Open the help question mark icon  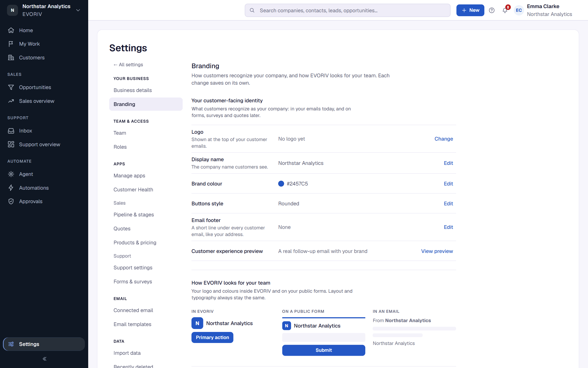pyautogui.click(x=492, y=10)
